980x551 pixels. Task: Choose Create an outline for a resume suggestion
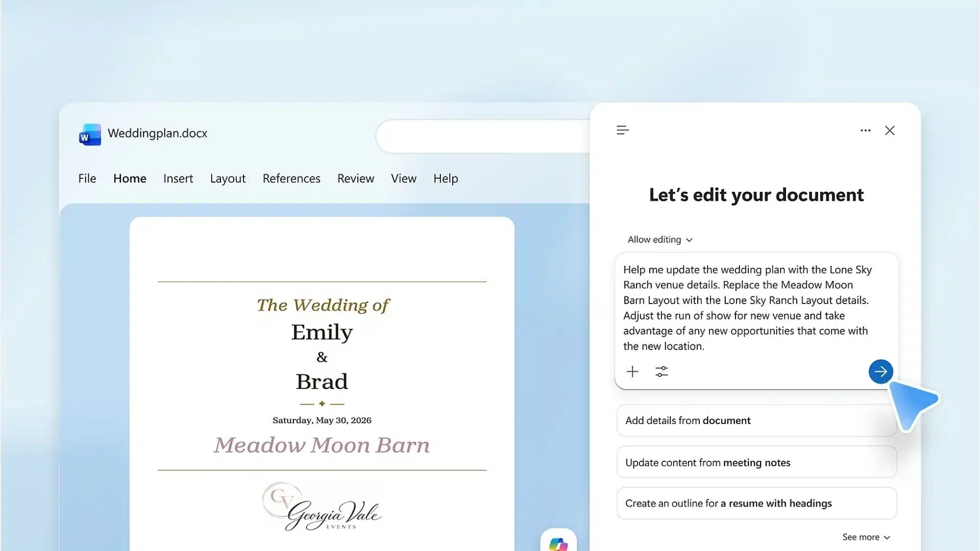point(756,504)
